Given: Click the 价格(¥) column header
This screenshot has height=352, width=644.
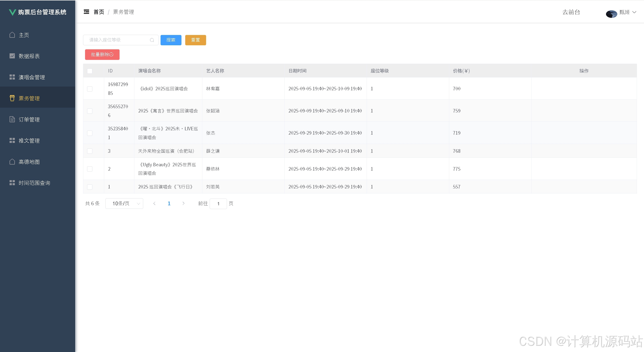Looking at the screenshot, I should [x=461, y=71].
